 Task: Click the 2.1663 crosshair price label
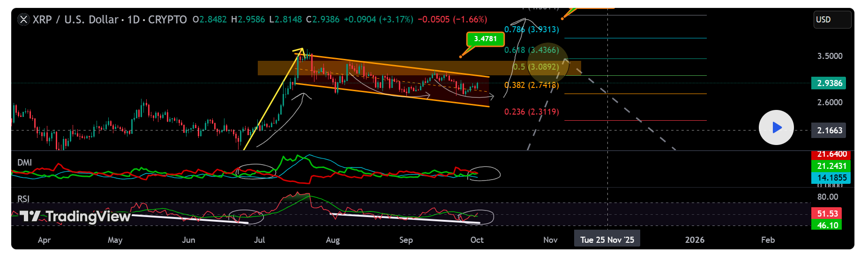829,131
